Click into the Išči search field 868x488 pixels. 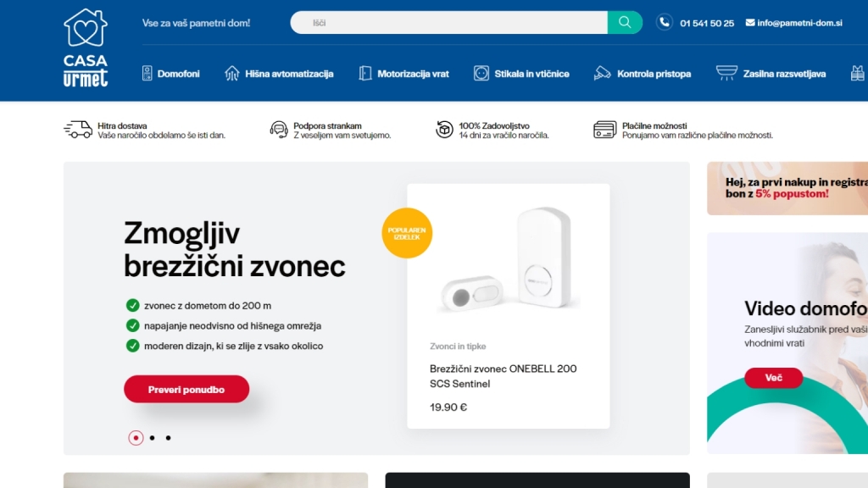(x=449, y=23)
